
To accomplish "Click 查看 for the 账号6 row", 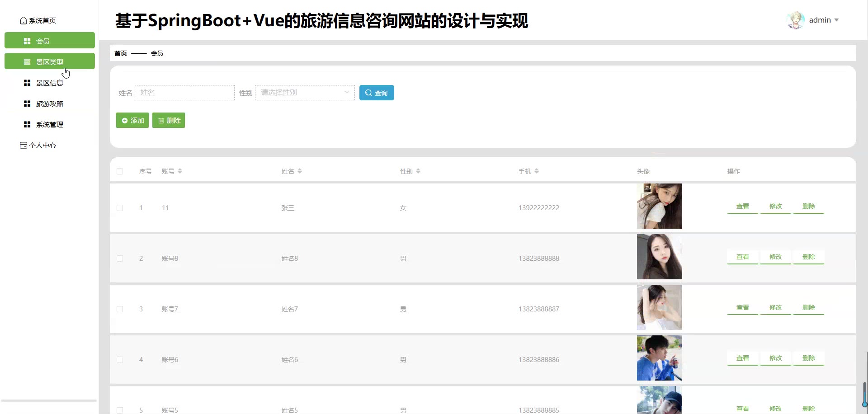I will [x=743, y=358].
